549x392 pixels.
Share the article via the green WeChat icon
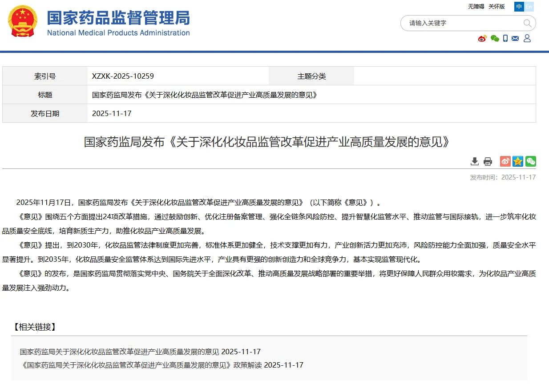point(531,161)
